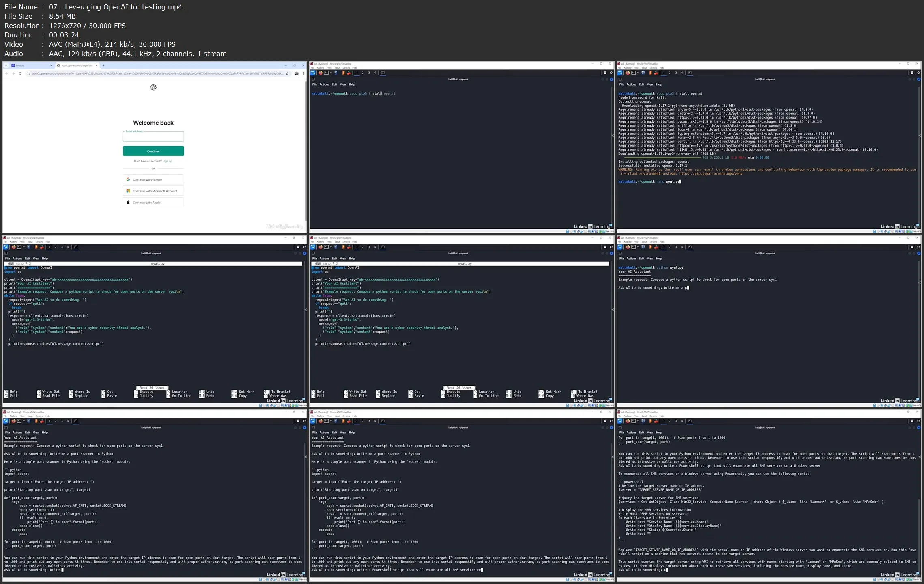The width and height of the screenshot is (924, 584).
Task: Switch to workspace 4 in the frame showing only 'sudo pip3 install'
Action: [375, 73]
